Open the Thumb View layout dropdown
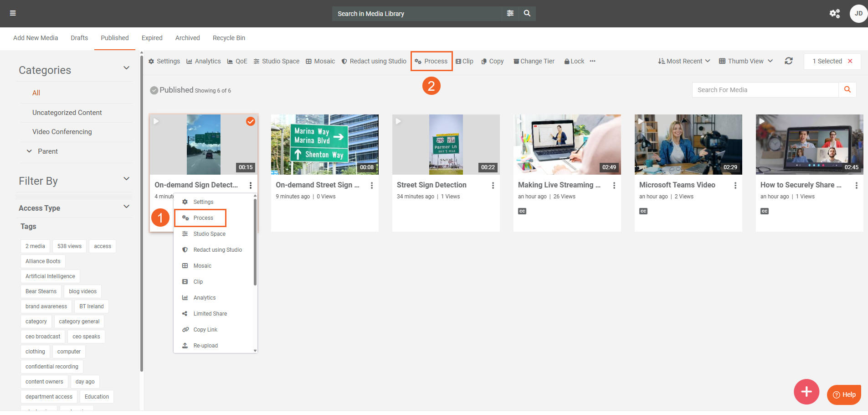The height and width of the screenshot is (415, 868). (x=745, y=61)
